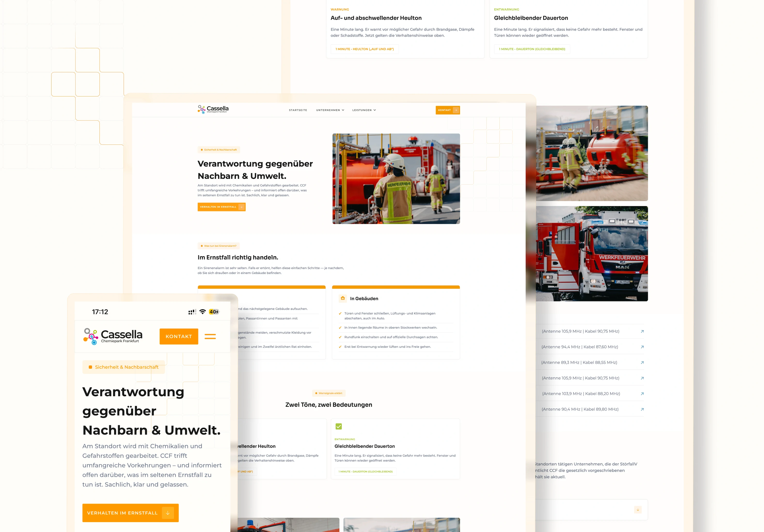The height and width of the screenshot is (532, 764).
Task: Open the blurred firefighter photo on the right page
Action: (592, 153)
